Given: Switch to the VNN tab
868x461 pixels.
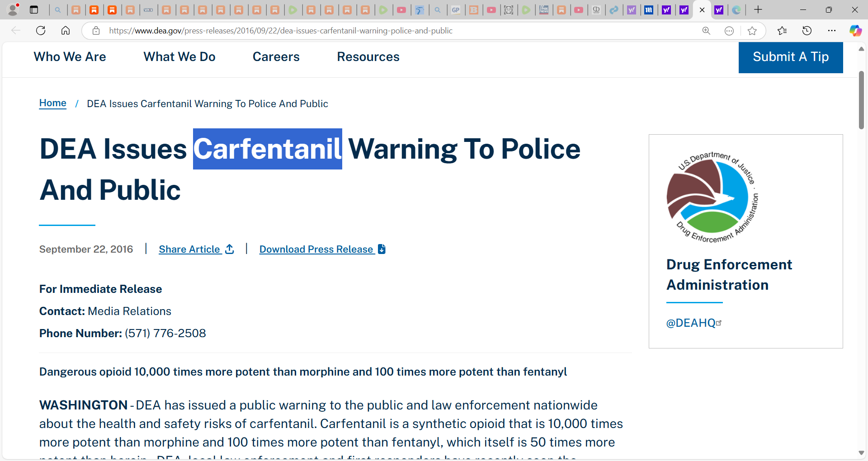Looking at the screenshot, I should click(148, 9).
